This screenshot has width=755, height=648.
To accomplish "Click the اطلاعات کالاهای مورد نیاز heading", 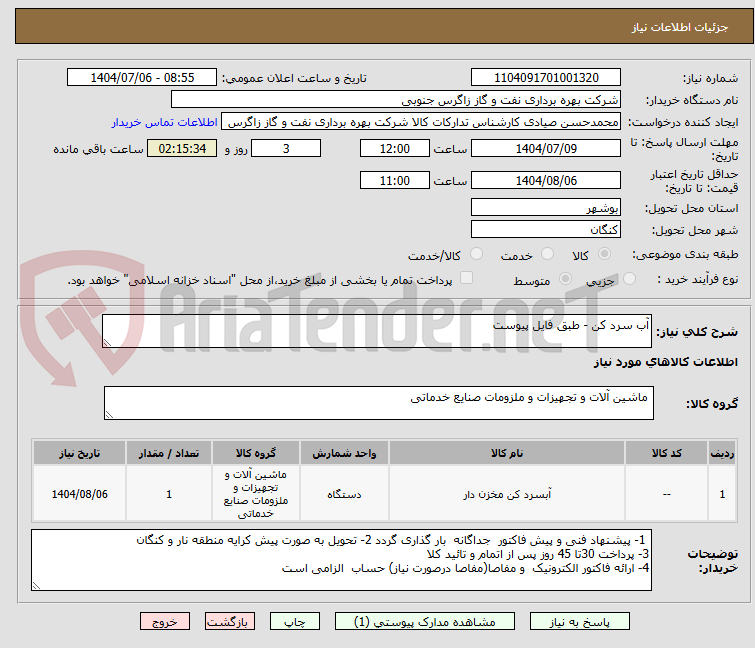I will (665, 362).
